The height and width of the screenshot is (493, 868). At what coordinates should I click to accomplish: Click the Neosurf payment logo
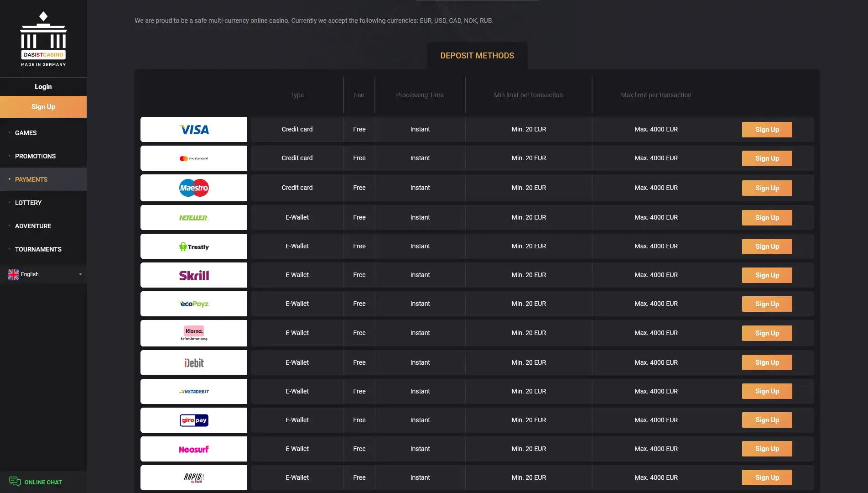coord(194,449)
